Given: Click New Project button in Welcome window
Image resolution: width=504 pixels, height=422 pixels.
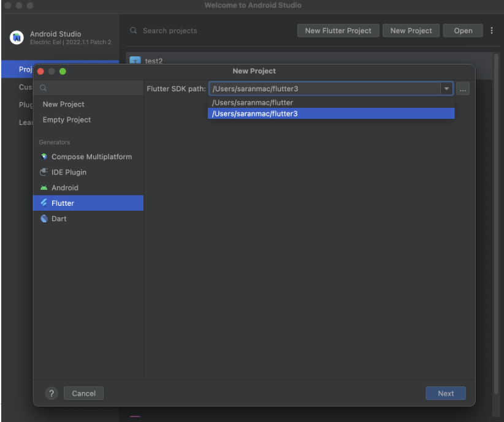Looking at the screenshot, I should [x=411, y=31].
